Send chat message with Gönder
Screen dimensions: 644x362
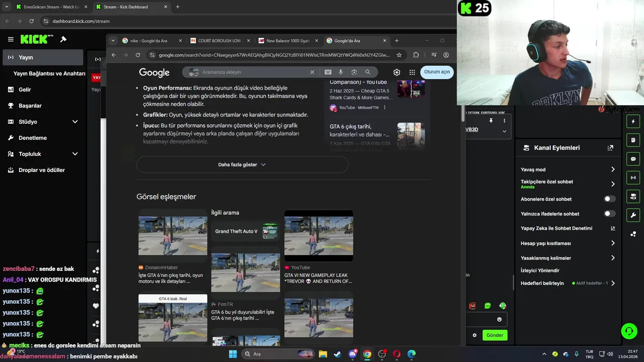click(495, 335)
